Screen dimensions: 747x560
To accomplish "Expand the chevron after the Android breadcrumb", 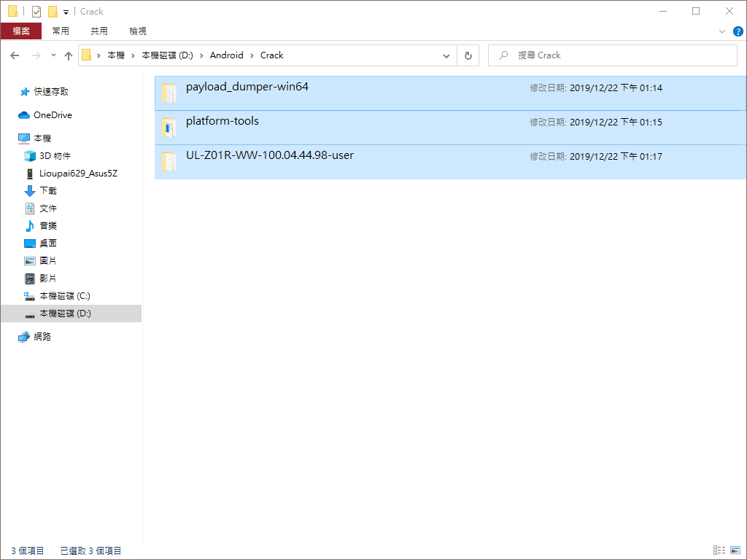I will point(252,55).
